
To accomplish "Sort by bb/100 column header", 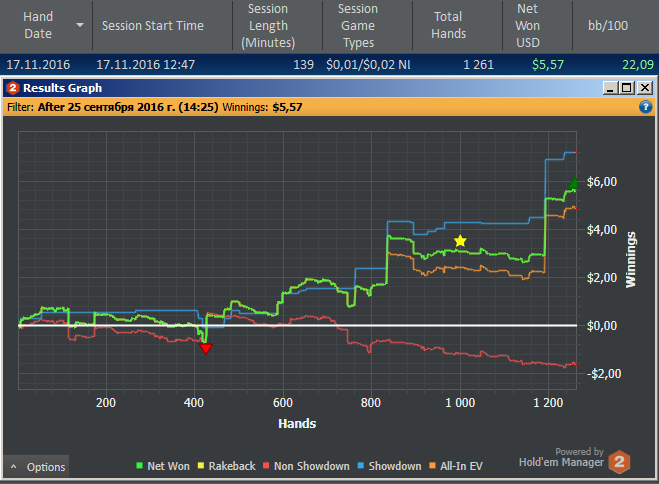I will tap(615, 26).
